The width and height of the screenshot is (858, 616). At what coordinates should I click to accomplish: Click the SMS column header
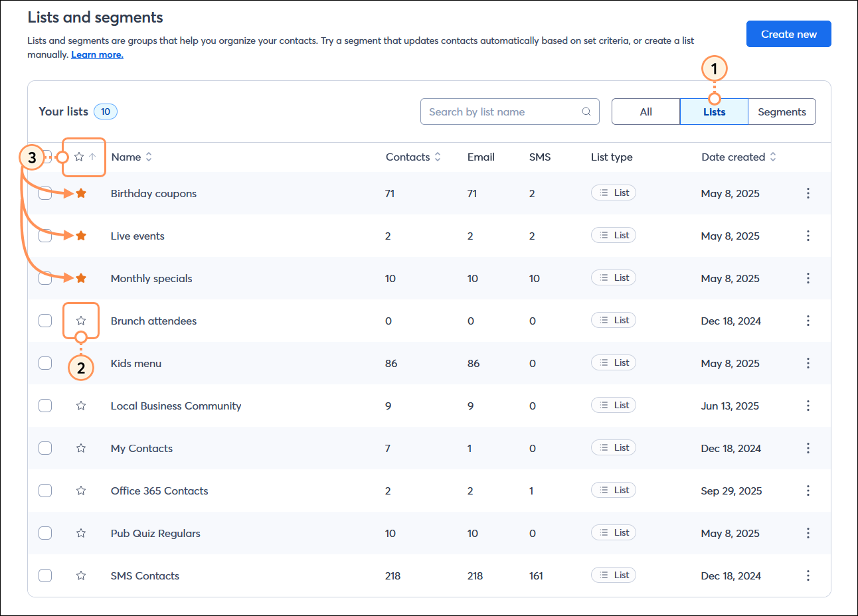(540, 157)
